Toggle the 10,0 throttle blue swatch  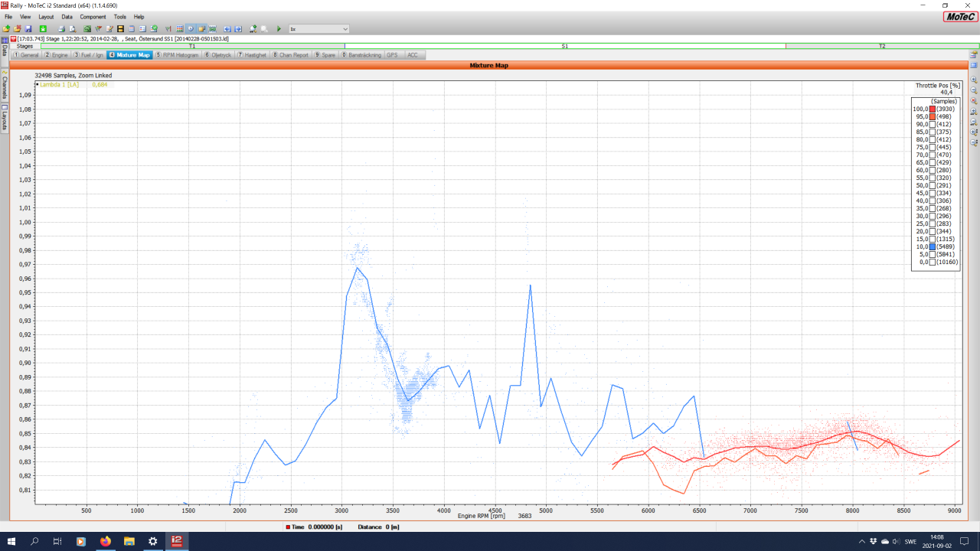pos(932,246)
